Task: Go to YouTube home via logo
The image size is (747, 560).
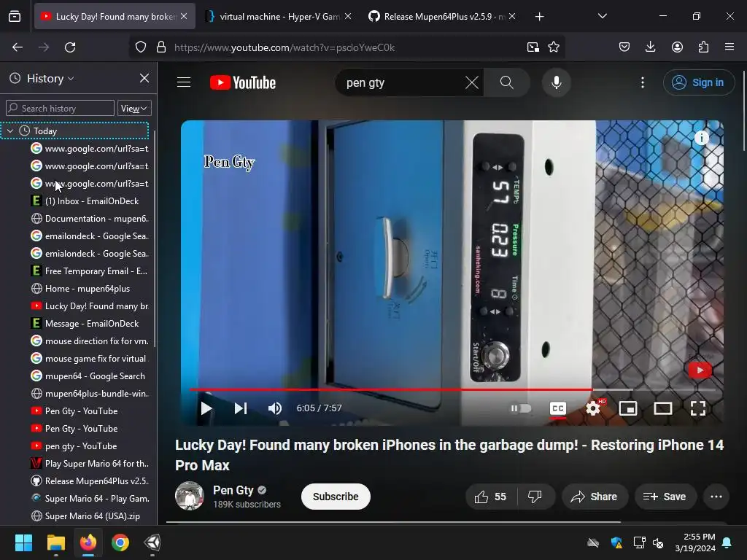Action: pyautogui.click(x=243, y=82)
